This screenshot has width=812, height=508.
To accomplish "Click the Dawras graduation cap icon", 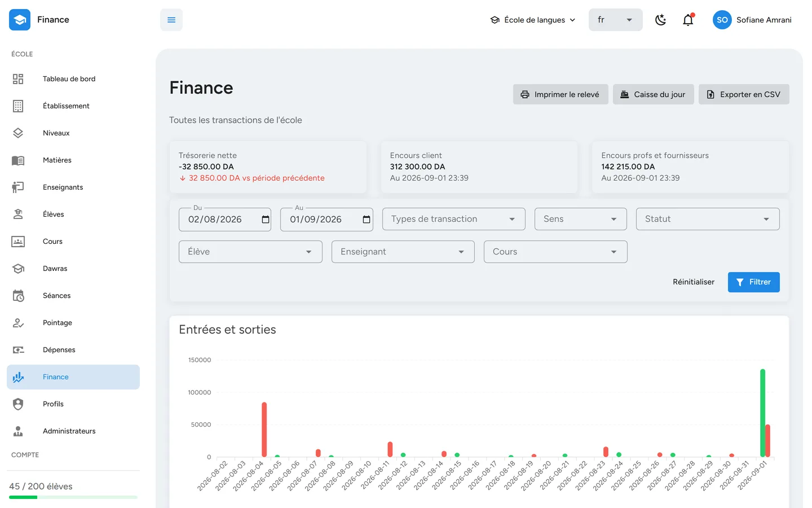I will (x=18, y=269).
